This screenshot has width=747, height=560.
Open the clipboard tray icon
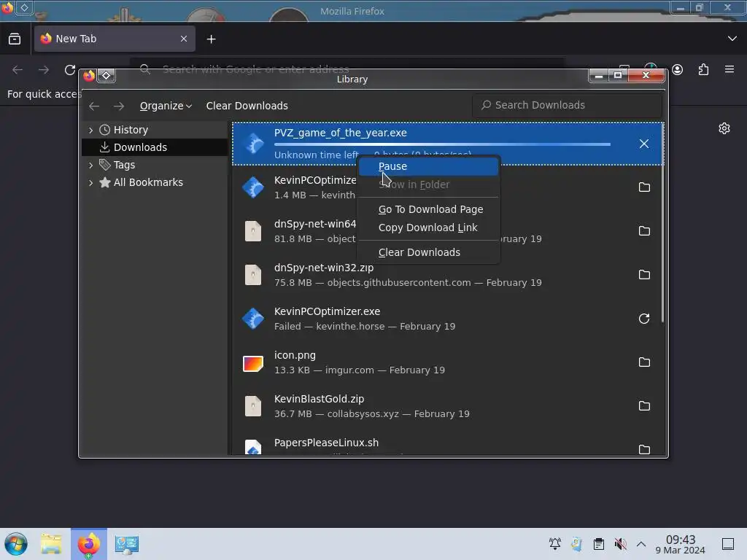coord(598,543)
